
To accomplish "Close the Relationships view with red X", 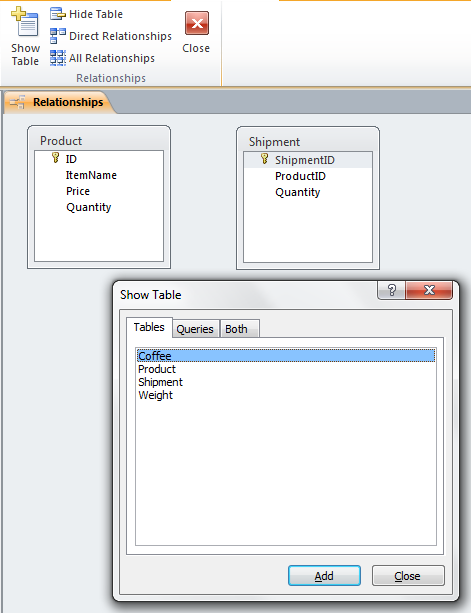I will coord(196,33).
